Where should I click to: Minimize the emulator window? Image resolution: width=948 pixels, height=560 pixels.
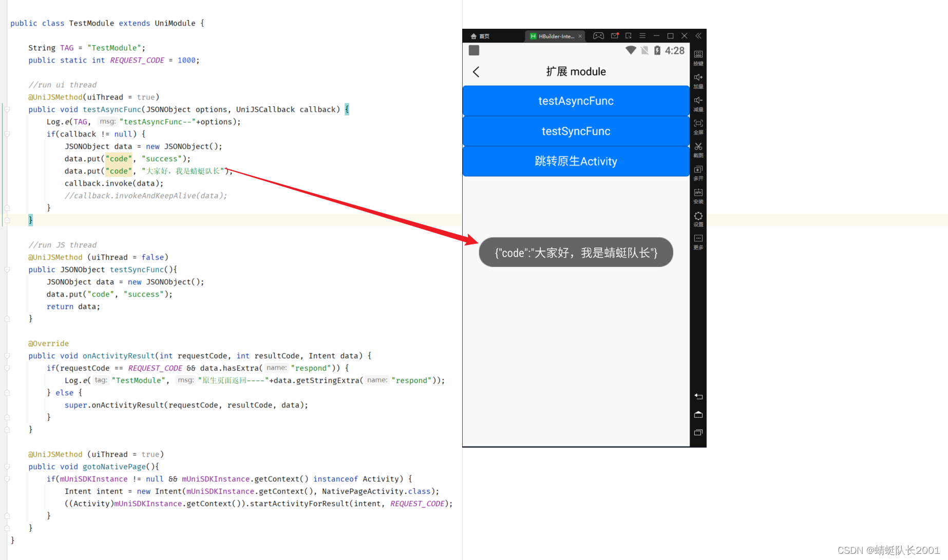click(656, 36)
